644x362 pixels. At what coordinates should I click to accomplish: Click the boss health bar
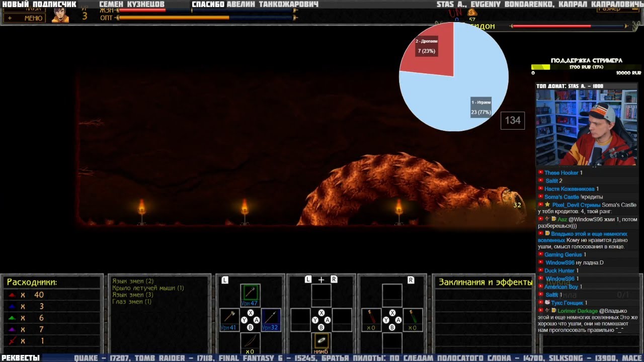pyautogui.click(x=570, y=26)
